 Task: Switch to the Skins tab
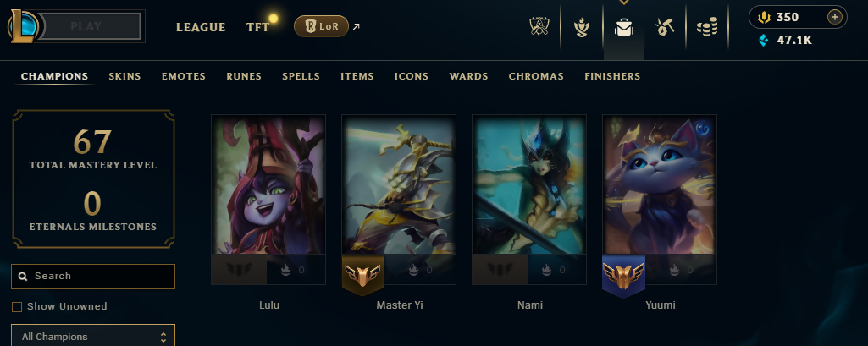124,76
